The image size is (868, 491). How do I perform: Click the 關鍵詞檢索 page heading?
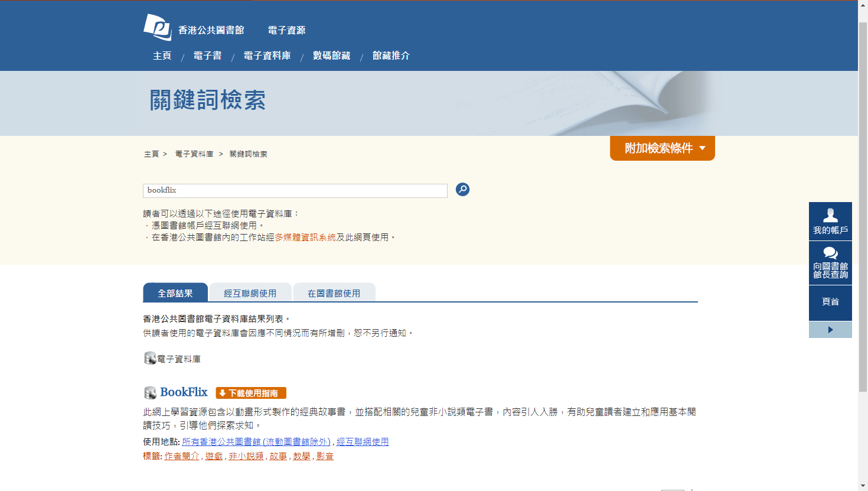[x=207, y=100]
